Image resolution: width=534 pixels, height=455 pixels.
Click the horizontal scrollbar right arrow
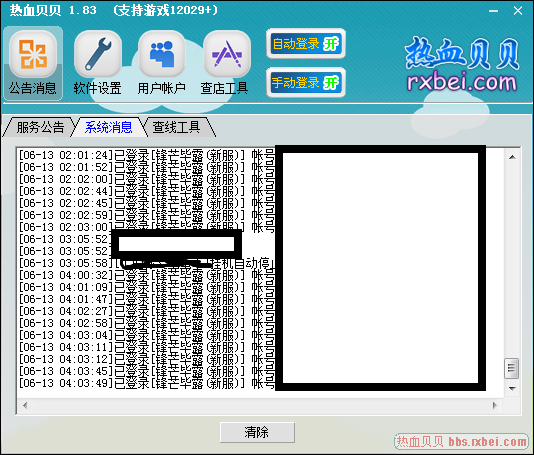click(x=495, y=405)
